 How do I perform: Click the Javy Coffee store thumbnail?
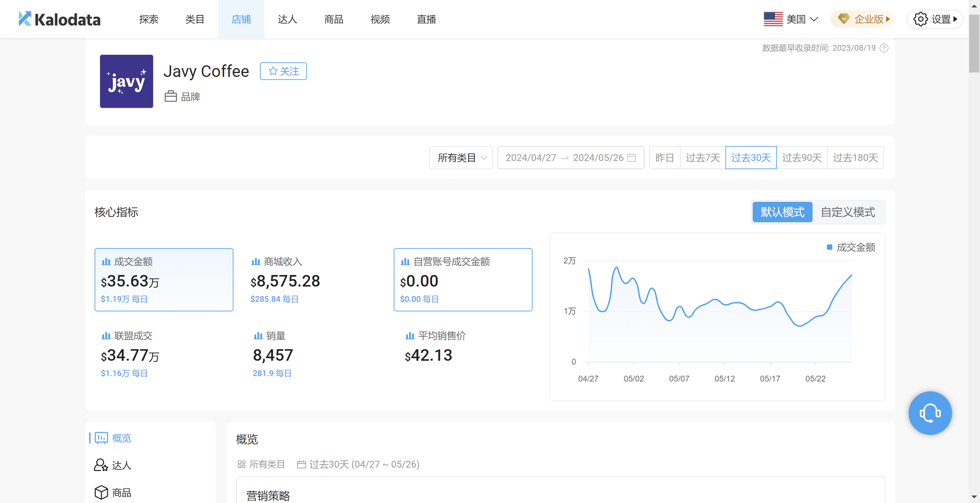pos(126,81)
